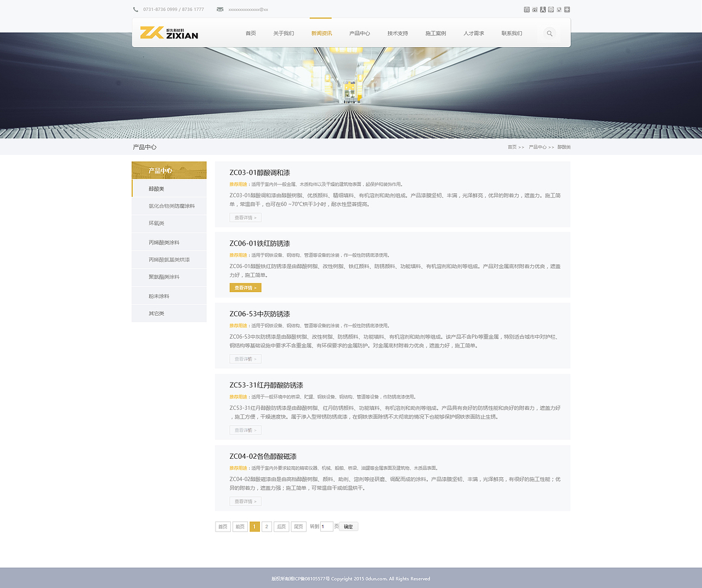Open the Tencent Weibo share icon
The image size is (702, 588).
(551, 9)
